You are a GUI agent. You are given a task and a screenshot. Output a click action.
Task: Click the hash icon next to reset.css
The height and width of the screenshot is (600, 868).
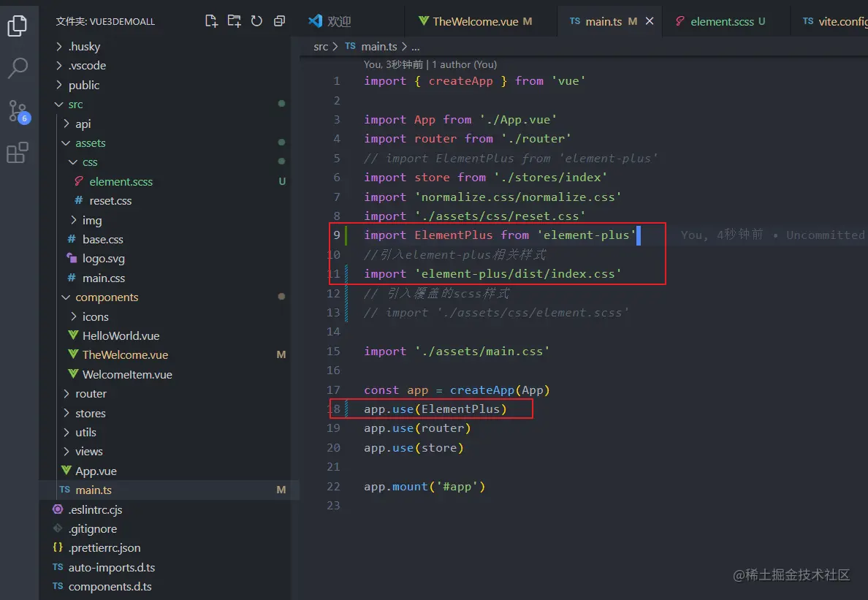point(79,200)
